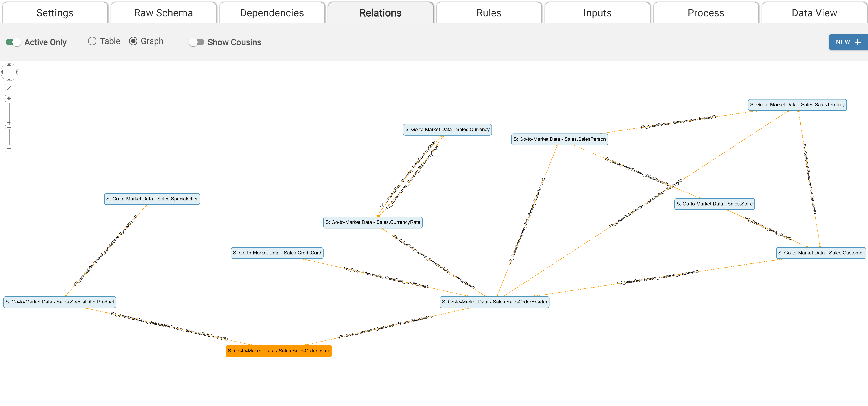This screenshot has height=406, width=868.
Task: Pan graph left with left arrow
Action: (x=2, y=72)
